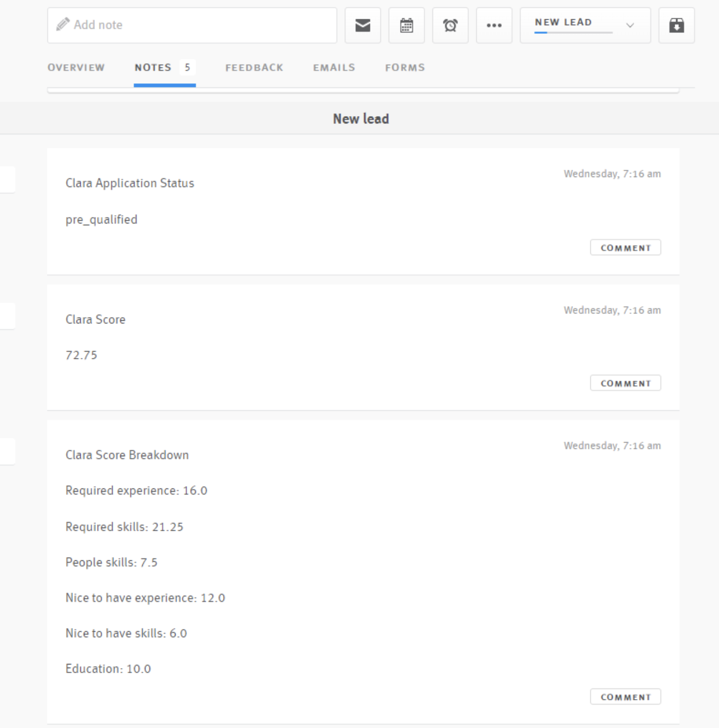Open the three-dots more options menu

[x=494, y=25]
